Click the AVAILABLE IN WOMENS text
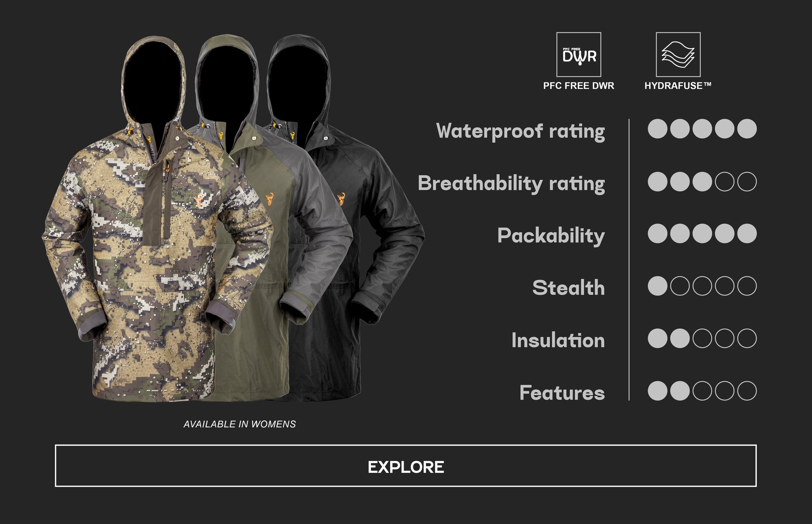 coord(240,424)
